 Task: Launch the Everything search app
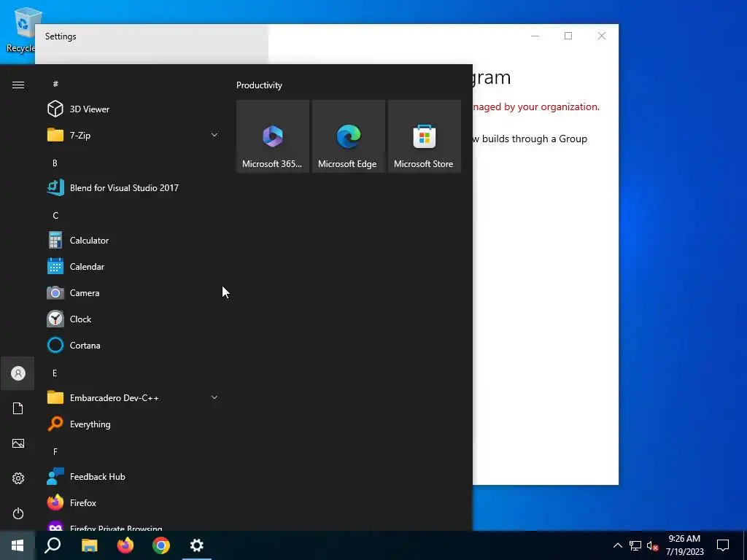(133, 424)
